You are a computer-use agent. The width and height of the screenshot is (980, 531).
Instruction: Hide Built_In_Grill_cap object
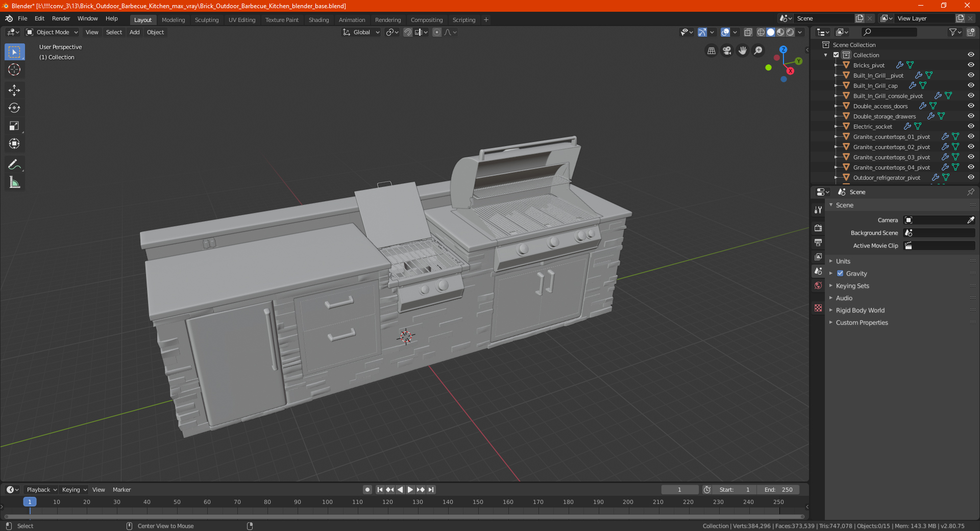971,86
